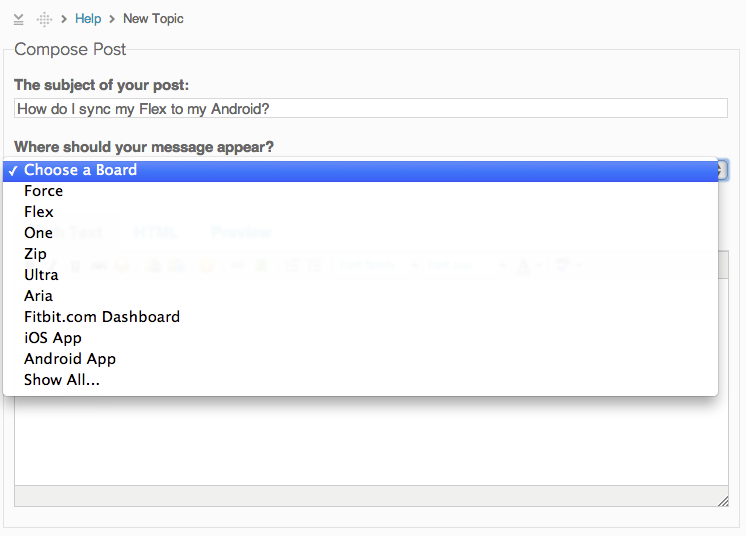Click the post subject input field
Image resolution: width=746 pixels, height=536 pixels.
click(x=371, y=108)
